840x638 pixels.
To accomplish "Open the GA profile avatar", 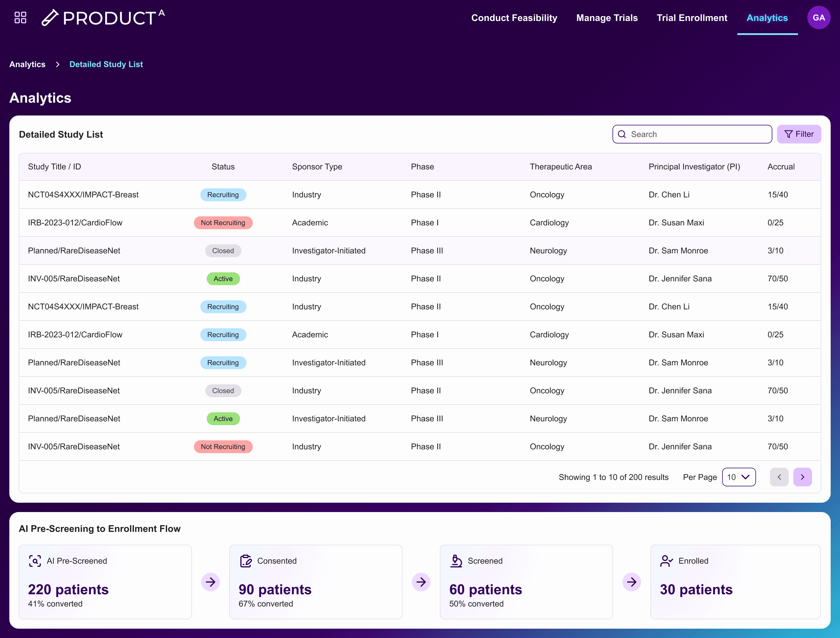I will point(819,17).
